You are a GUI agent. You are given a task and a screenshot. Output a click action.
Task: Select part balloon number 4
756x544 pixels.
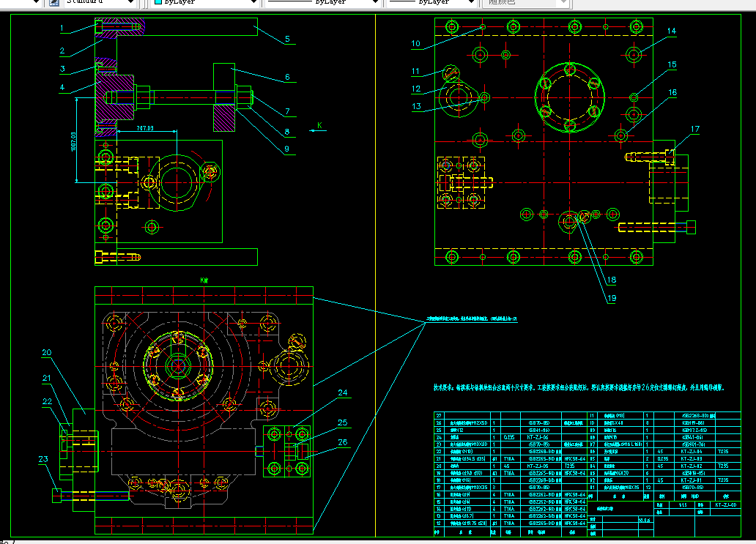(x=62, y=87)
